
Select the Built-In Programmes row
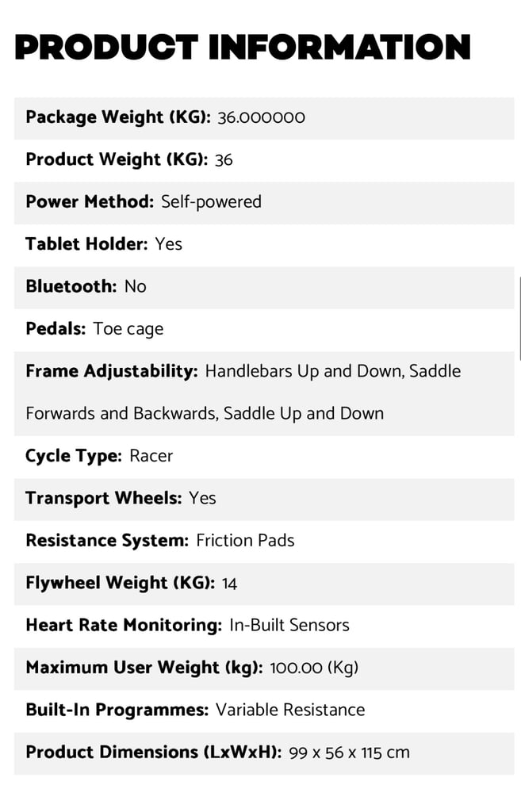(x=264, y=712)
